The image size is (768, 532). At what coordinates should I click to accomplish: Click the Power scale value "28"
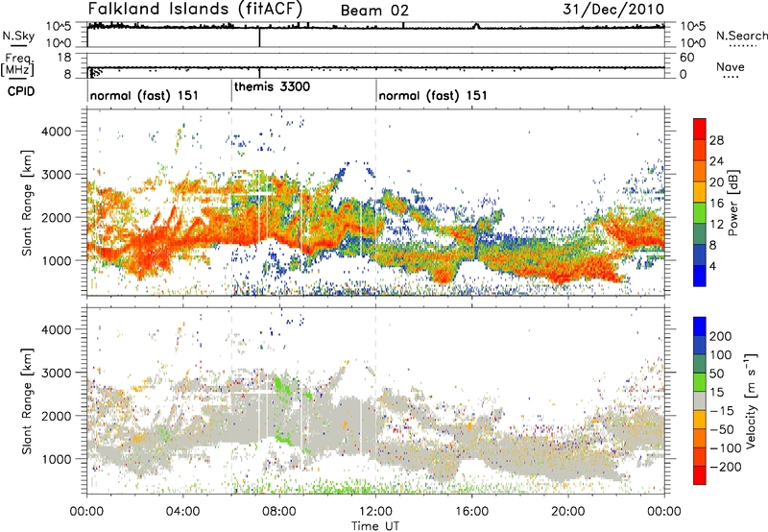[716, 140]
